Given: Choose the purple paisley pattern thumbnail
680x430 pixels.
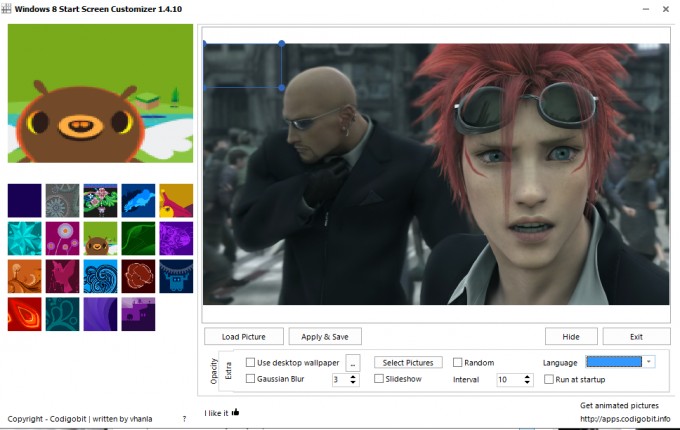Looking at the screenshot, I should [x=176, y=238].
